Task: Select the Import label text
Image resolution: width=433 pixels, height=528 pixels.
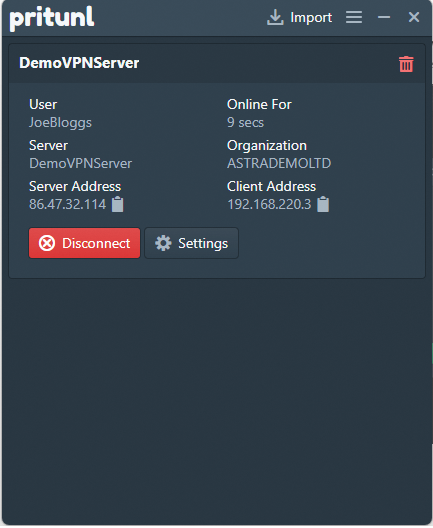Action: [x=311, y=18]
